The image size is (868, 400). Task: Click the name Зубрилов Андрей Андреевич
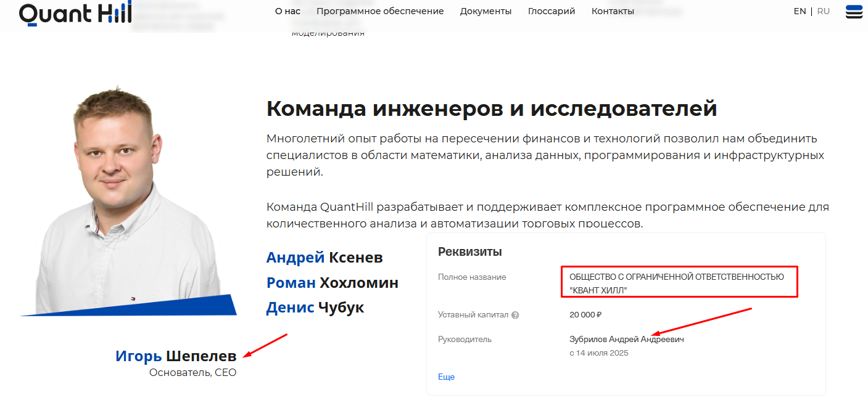pyautogui.click(x=627, y=339)
